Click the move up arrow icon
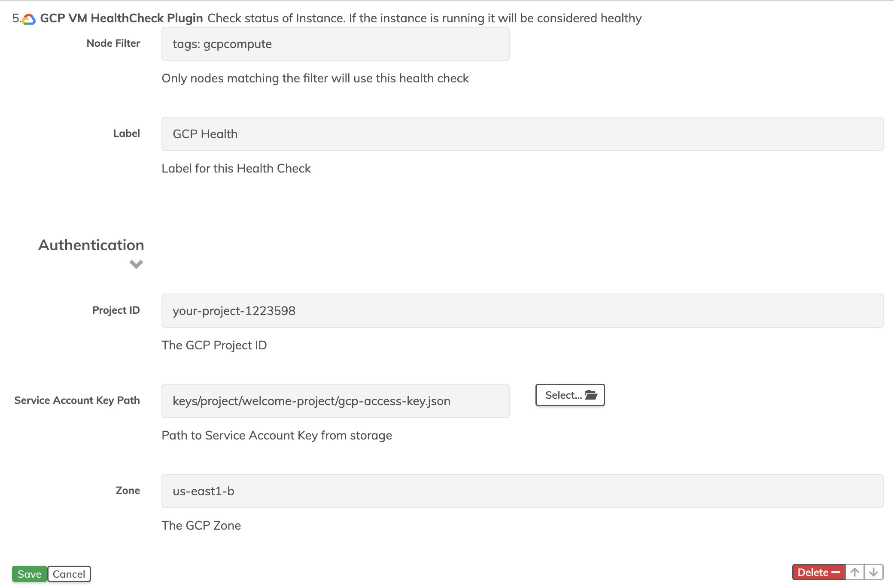The height and width of the screenshot is (588, 894). pyautogui.click(x=854, y=572)
